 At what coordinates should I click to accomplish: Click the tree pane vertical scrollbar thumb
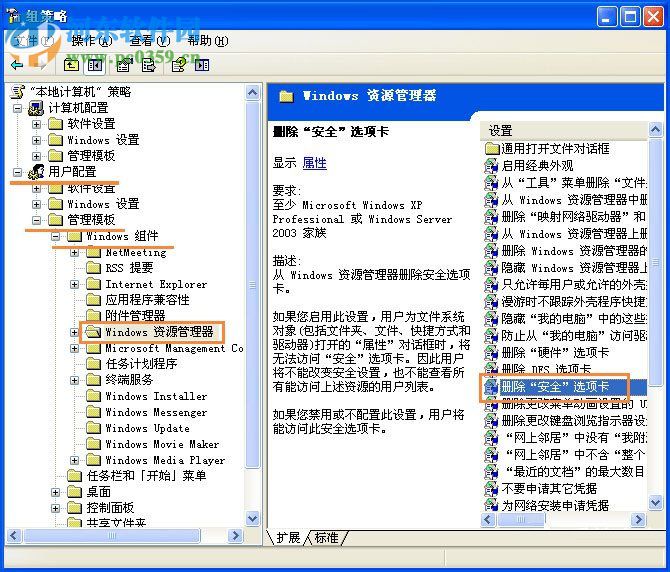click(x=253, y=285)
